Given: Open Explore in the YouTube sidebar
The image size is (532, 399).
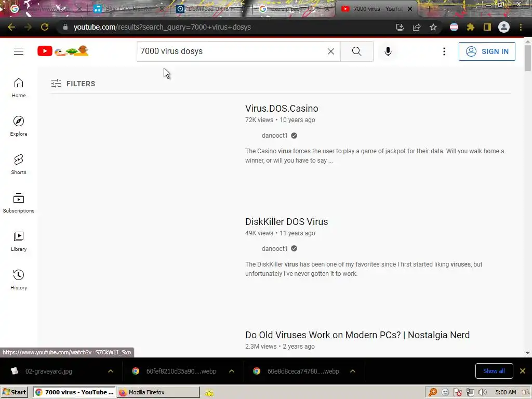Looking at the screenshot, I should tap(19, 126).
